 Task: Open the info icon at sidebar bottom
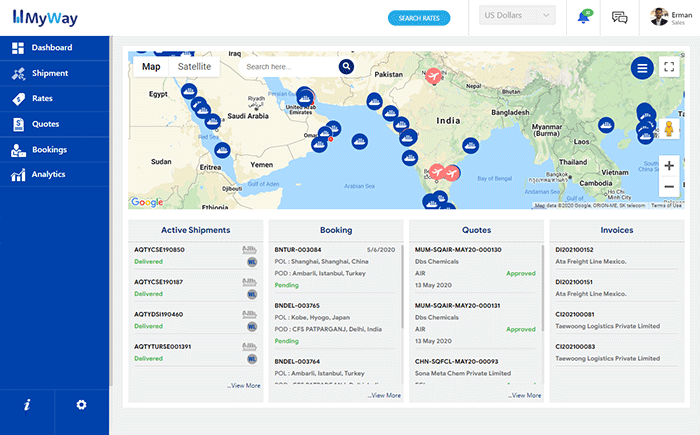27,405
